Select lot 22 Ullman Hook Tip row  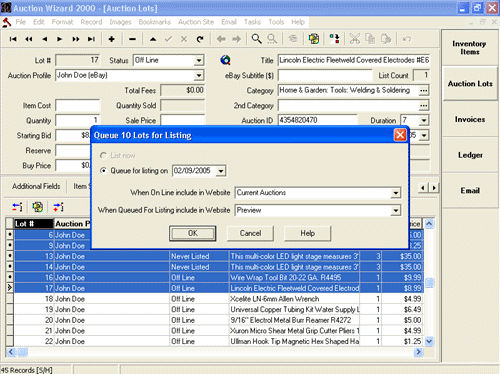[218, 341]
